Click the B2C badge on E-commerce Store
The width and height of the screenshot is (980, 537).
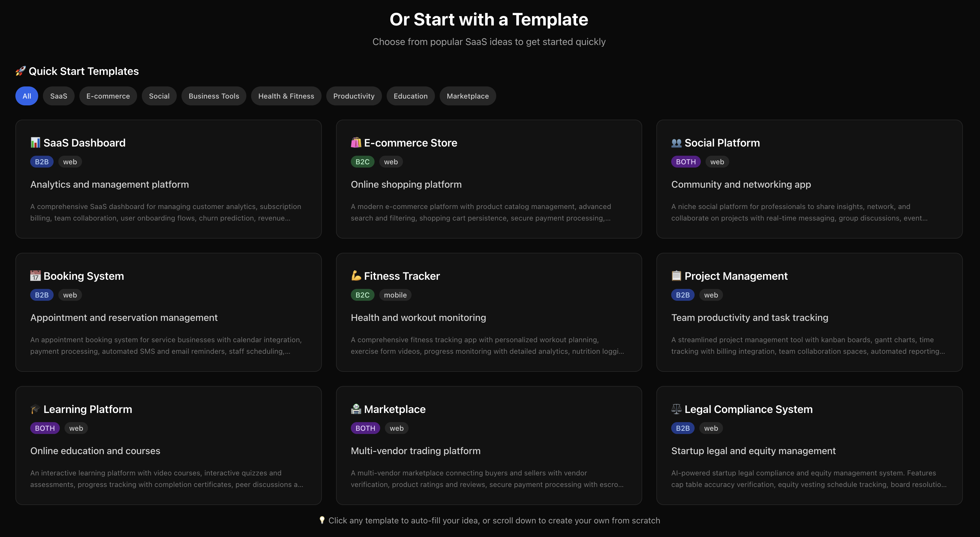pos(362,161)
